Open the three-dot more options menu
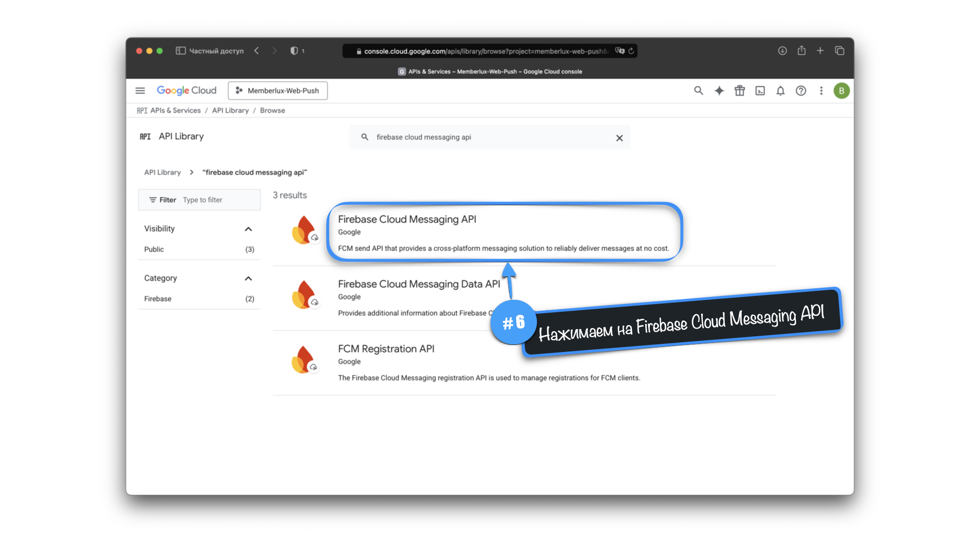Screen dimensions: 980x551 pyautogui.click(x=821, y=91)
